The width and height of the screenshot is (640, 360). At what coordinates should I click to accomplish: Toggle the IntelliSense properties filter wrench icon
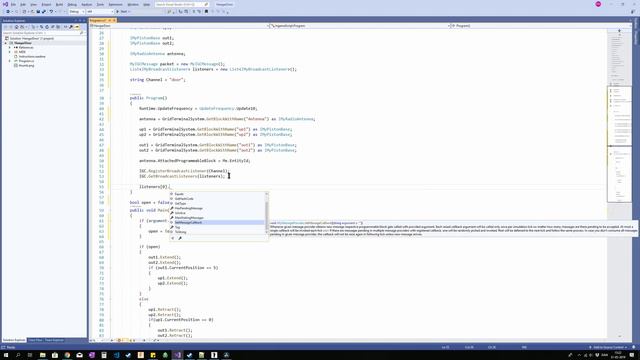coord(180,238)
